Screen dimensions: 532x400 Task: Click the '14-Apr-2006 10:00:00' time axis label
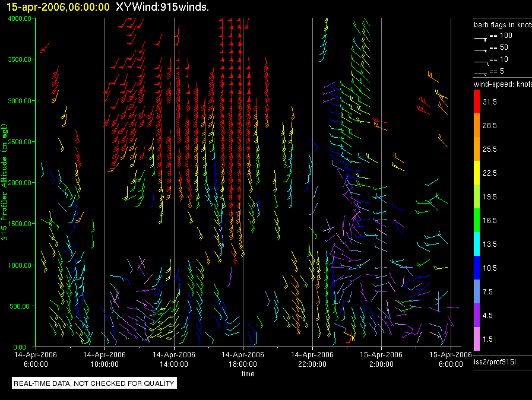tap(104, 359)
